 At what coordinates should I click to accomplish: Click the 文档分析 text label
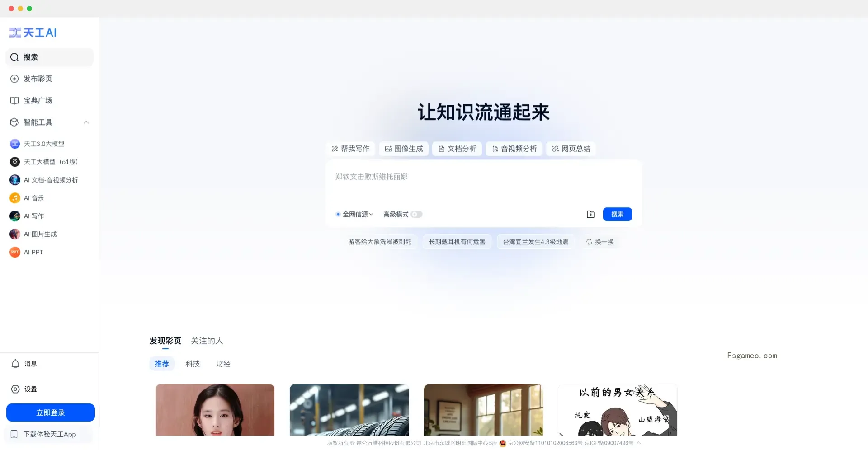tap(462, 149)
